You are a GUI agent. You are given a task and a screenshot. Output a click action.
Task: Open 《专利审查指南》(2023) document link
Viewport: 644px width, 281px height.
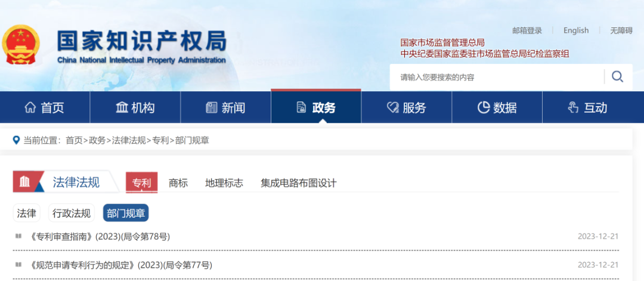(x=100, y=236)
